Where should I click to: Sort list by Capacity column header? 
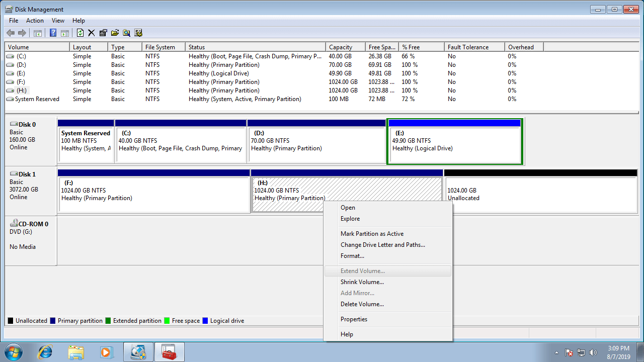341,47
